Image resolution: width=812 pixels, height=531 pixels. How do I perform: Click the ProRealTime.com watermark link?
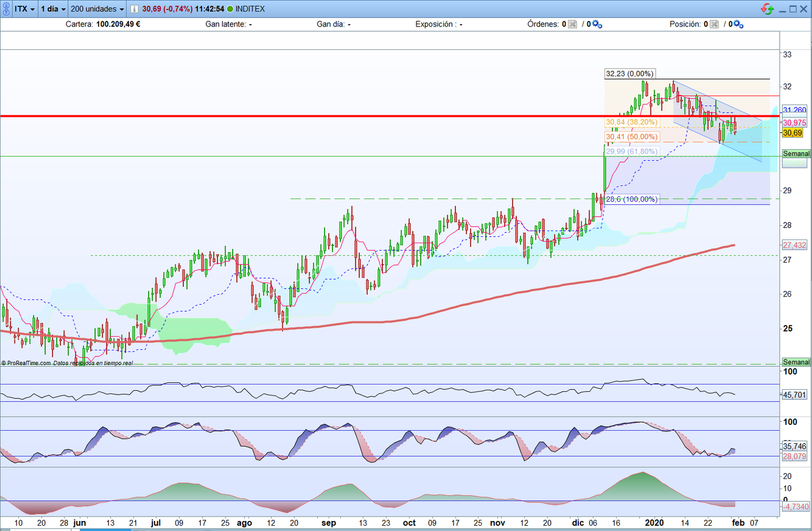(26, 363)
